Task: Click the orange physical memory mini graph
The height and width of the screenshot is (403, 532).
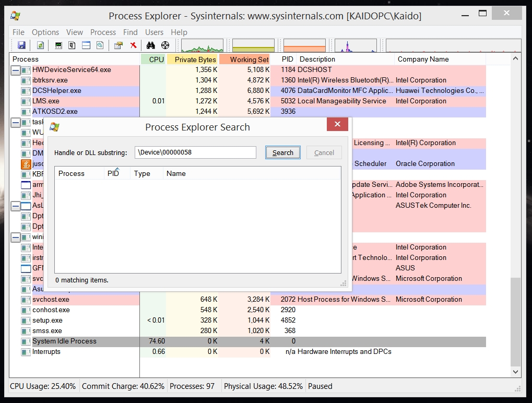Action: [x=304, y=45]
